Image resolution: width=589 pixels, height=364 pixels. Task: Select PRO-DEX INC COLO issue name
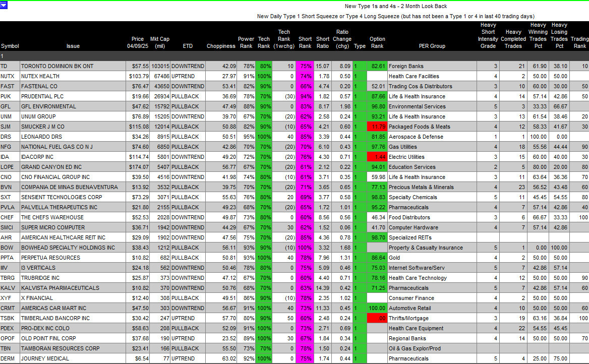click(x=45, y=328)
